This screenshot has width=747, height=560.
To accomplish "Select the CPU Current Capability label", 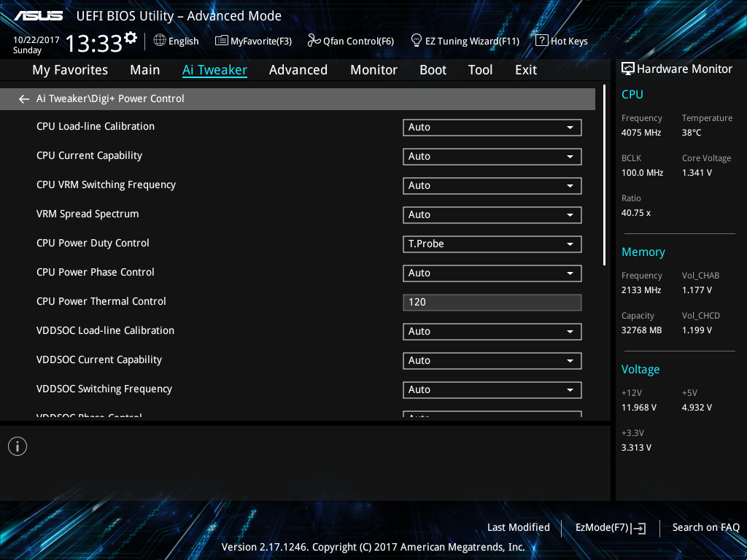I will point(89,155).
